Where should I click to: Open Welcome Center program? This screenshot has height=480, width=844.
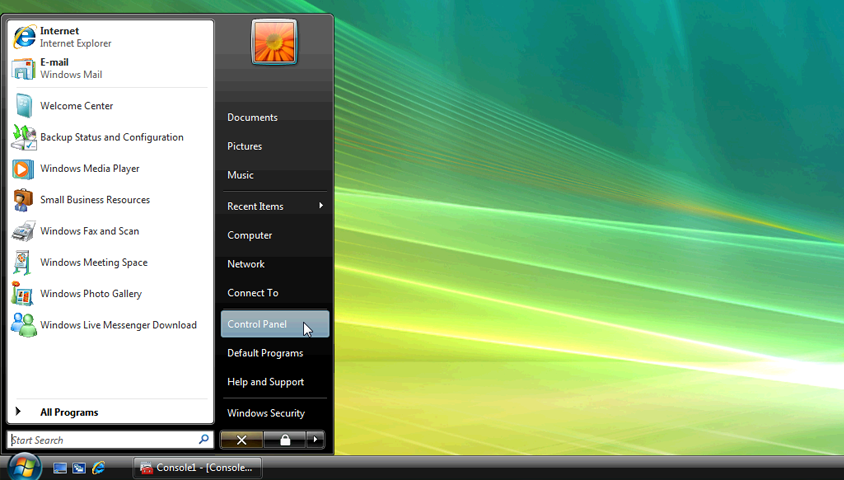click(x=76, y=106)
